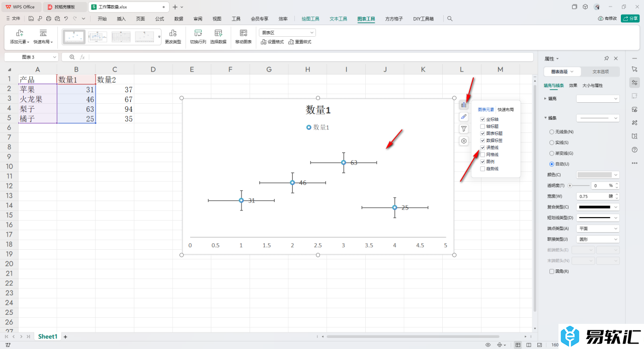This screenshot has width=644, height=349.
Task: Open the 插入 Insert ribbon tab
Action: pos(121,19)
